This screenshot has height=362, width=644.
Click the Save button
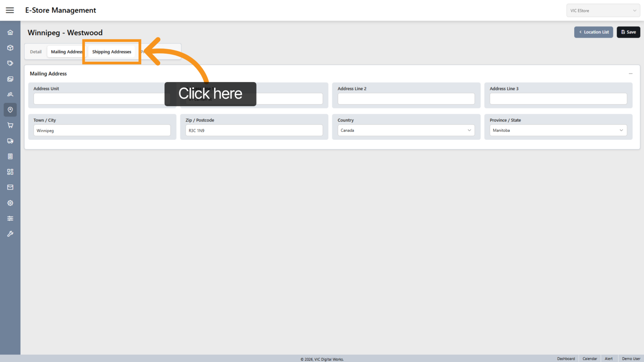(628, 32)
